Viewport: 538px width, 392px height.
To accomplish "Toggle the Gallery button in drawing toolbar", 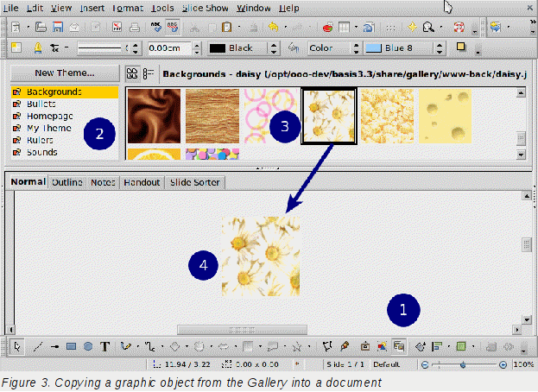I will [398, 347].
